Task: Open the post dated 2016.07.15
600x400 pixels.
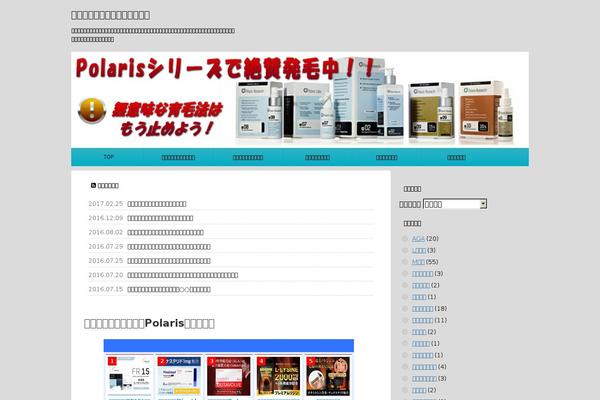Action: tap(169, 289)
